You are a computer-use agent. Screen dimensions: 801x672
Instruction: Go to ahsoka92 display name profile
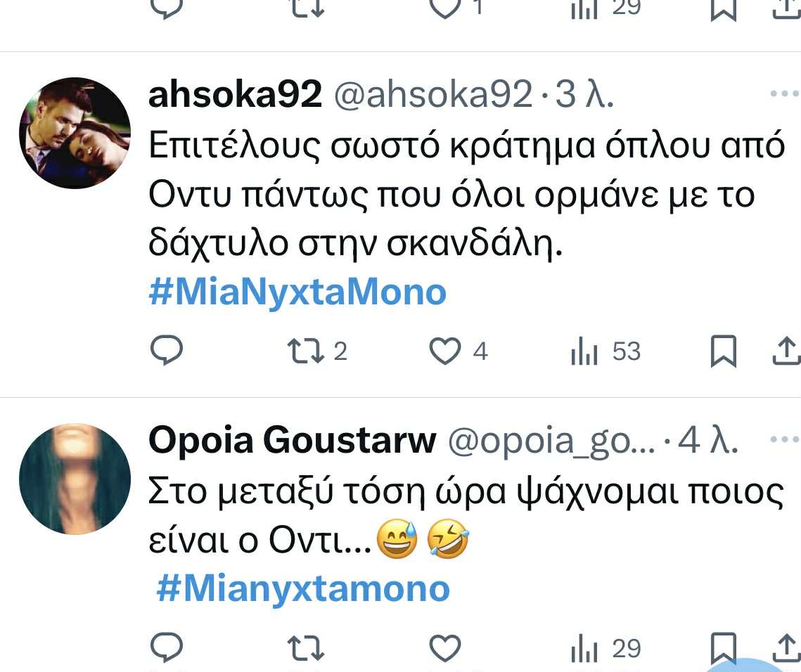click(235, 94)
